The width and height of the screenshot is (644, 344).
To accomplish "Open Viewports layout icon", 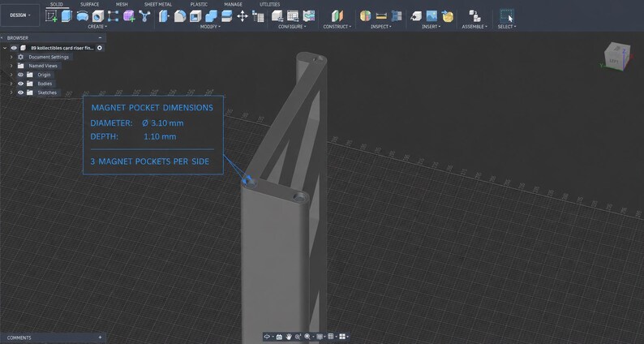I will [x=343, y=337].
